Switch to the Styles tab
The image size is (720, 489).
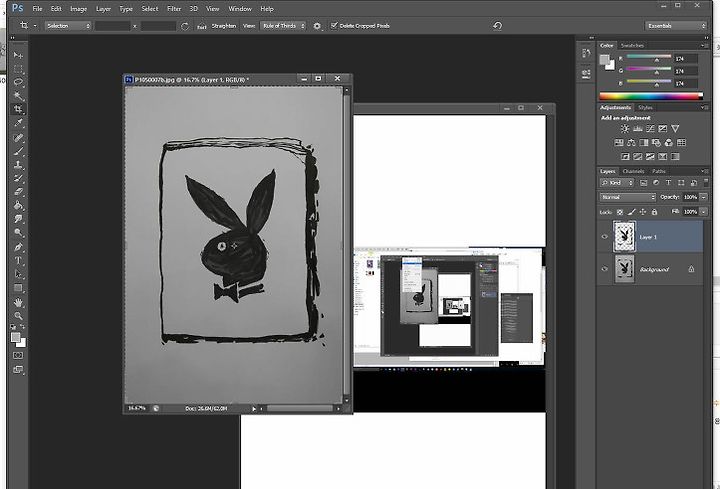coord(645,107)
